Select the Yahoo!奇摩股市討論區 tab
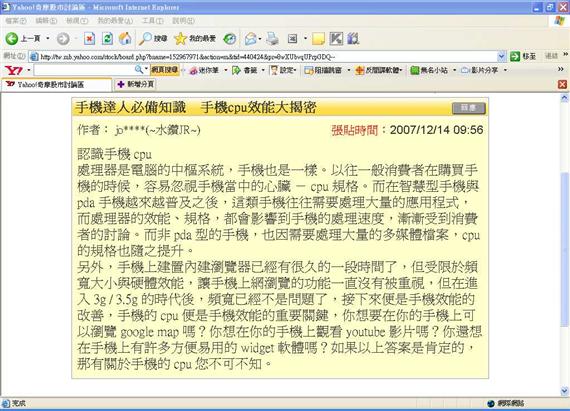 (x=56, y=84)
